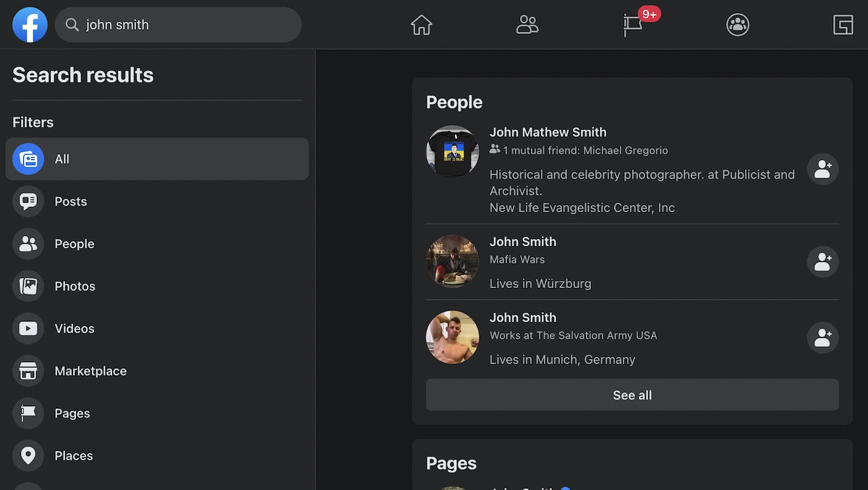The image size is (868, 490).
Task: Open the Home feed icon
Action: 421,25
